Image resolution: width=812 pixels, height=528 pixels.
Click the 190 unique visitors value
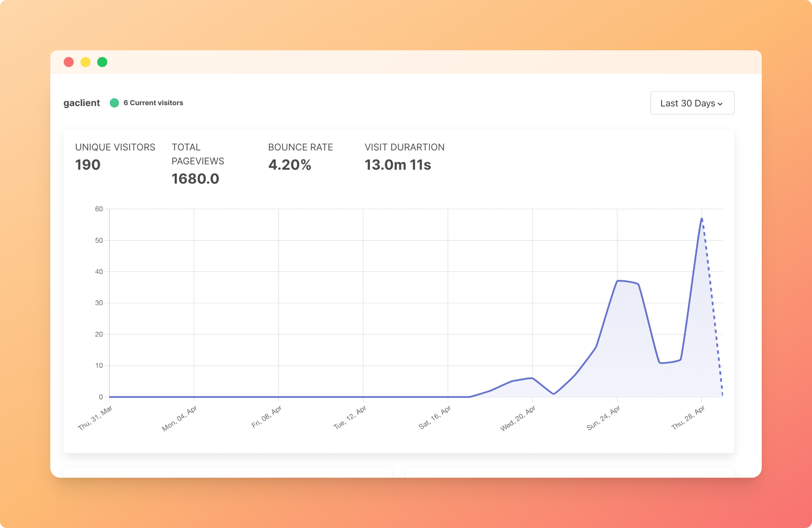(88, 165)
